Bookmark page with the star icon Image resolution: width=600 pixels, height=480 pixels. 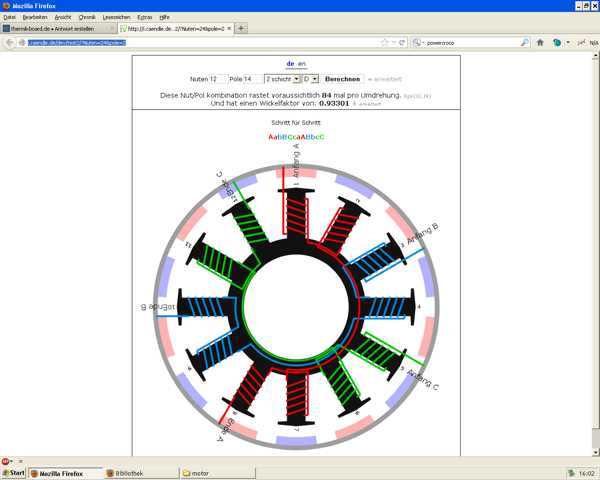(384, 43)
